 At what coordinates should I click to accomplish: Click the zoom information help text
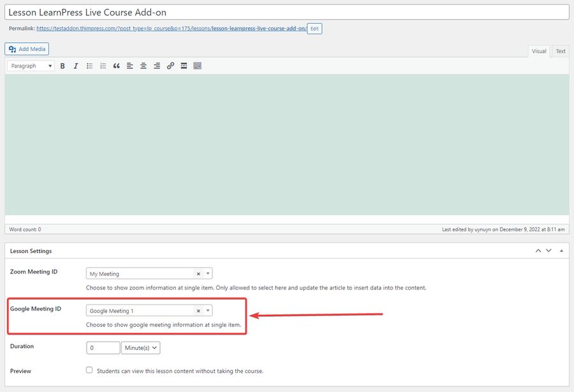256,287
